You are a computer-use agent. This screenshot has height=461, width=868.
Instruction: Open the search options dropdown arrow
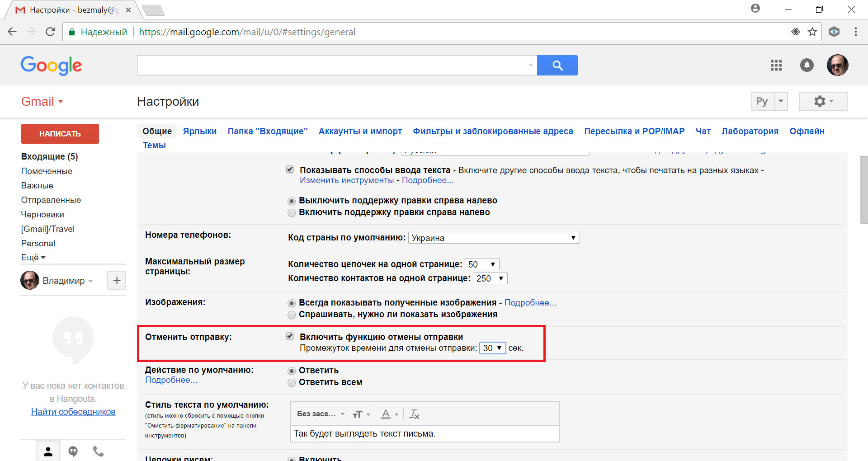point(531,65)
